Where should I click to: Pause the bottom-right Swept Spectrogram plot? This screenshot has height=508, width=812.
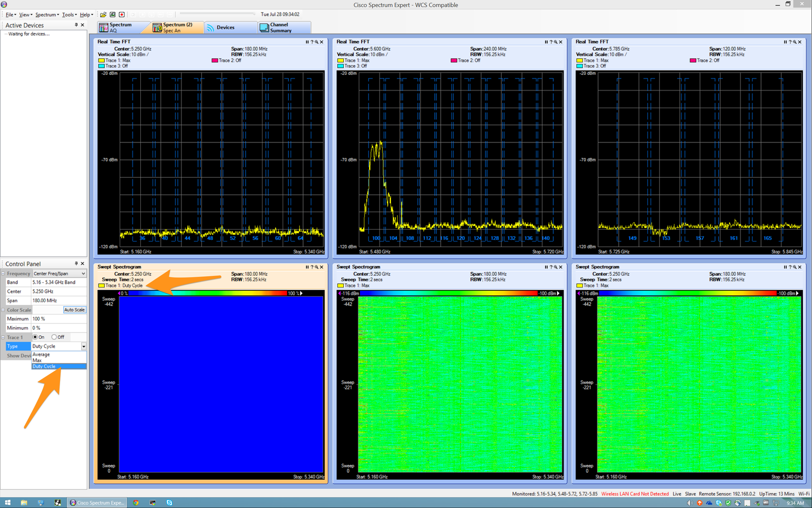pos(785,267)
